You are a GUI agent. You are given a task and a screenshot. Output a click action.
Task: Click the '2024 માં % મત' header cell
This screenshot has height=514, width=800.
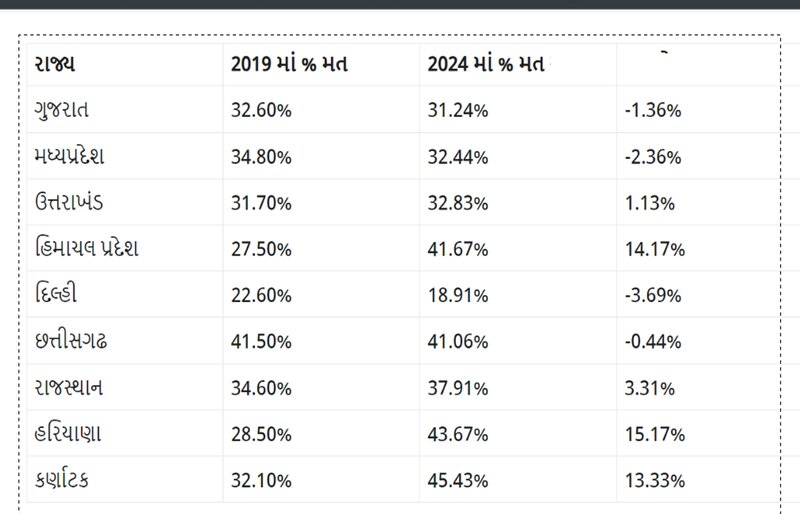(485, 65)
